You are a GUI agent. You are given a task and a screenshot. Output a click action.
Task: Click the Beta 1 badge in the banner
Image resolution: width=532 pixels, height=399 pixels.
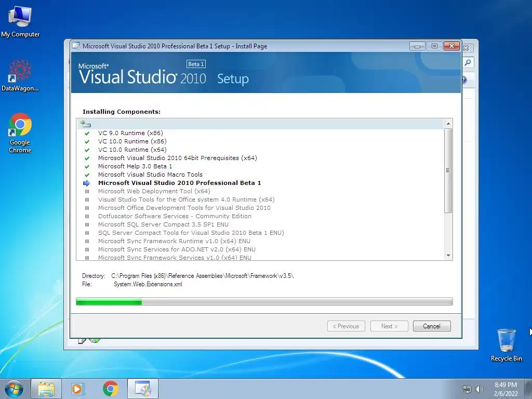click(196, 64)
